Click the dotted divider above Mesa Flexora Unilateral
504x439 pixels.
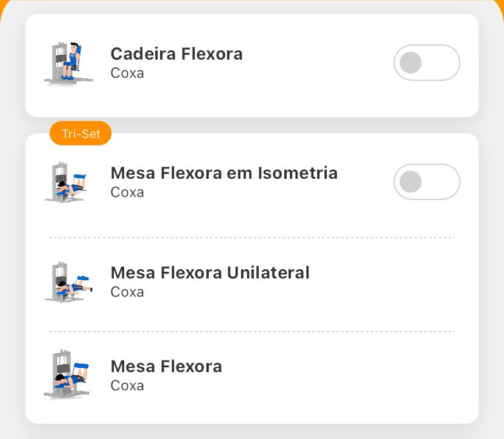[x=252, y=237]
